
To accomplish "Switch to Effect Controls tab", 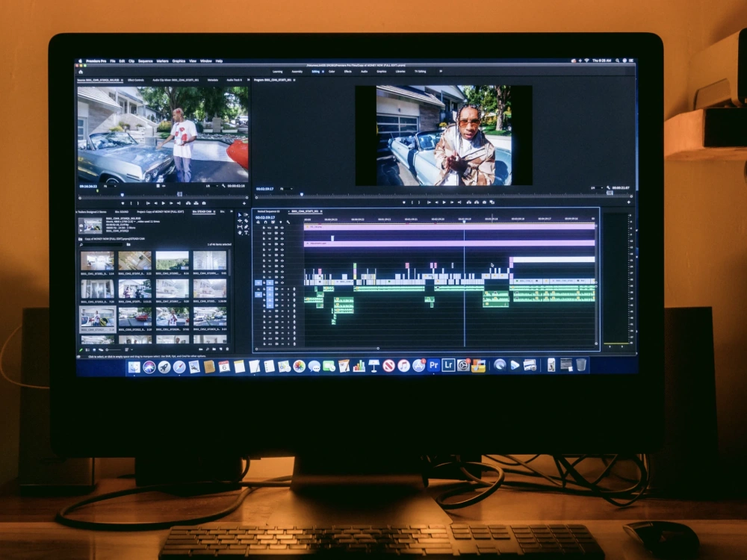I will point(136,80).
